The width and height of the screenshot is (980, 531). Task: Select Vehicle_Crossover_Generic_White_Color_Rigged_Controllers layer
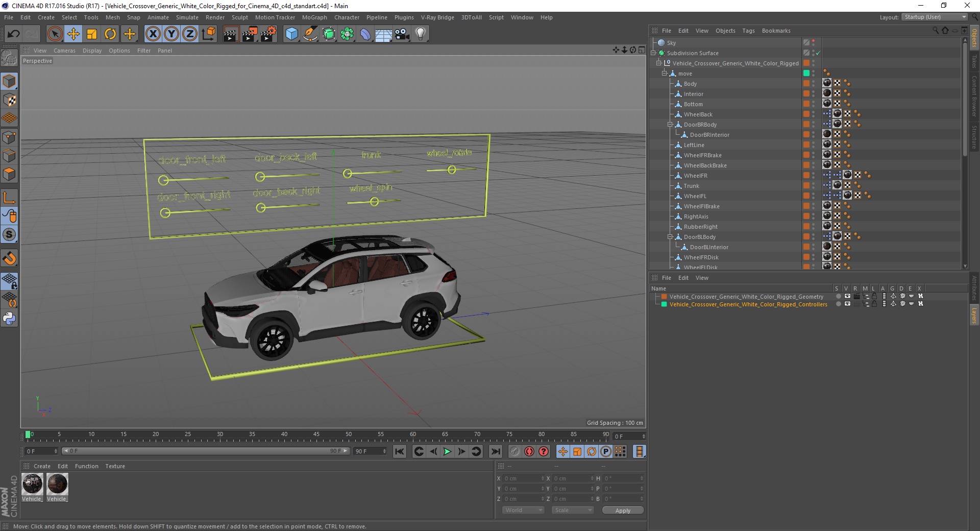coord(748,304)
